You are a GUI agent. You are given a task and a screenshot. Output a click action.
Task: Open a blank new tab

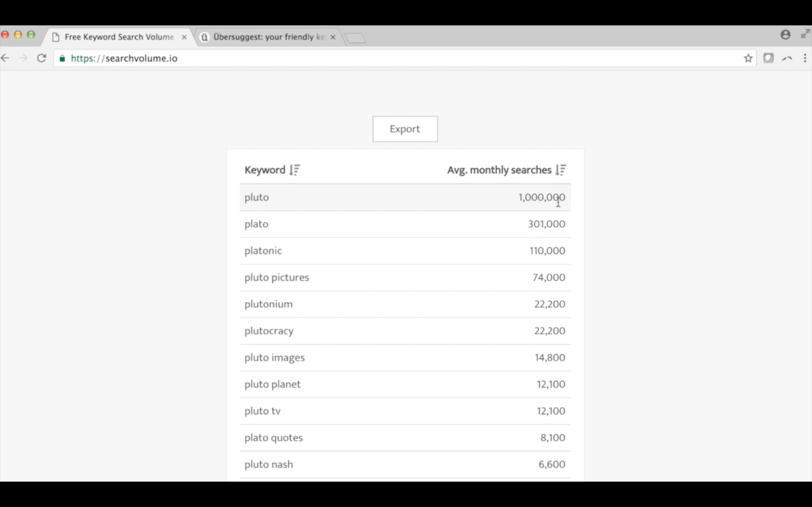[356, 37]
